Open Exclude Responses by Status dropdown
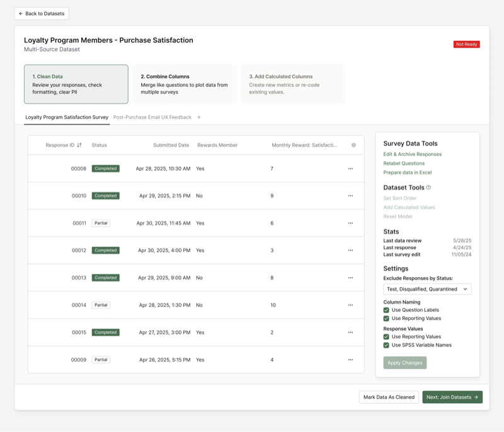The width and height of the screenshot is (504, 432). click(x=427, y=289)
